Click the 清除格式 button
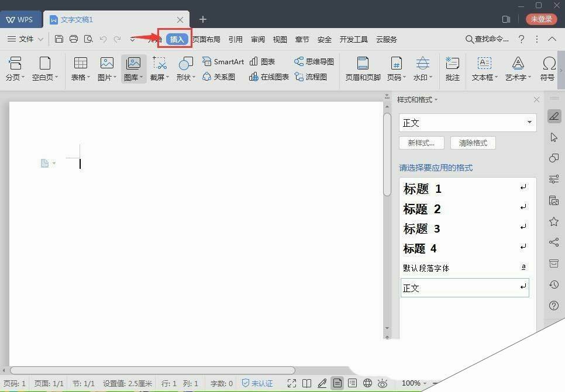This screenshot has height=392, width=565. pyautogui.click(x=473, y=143)
